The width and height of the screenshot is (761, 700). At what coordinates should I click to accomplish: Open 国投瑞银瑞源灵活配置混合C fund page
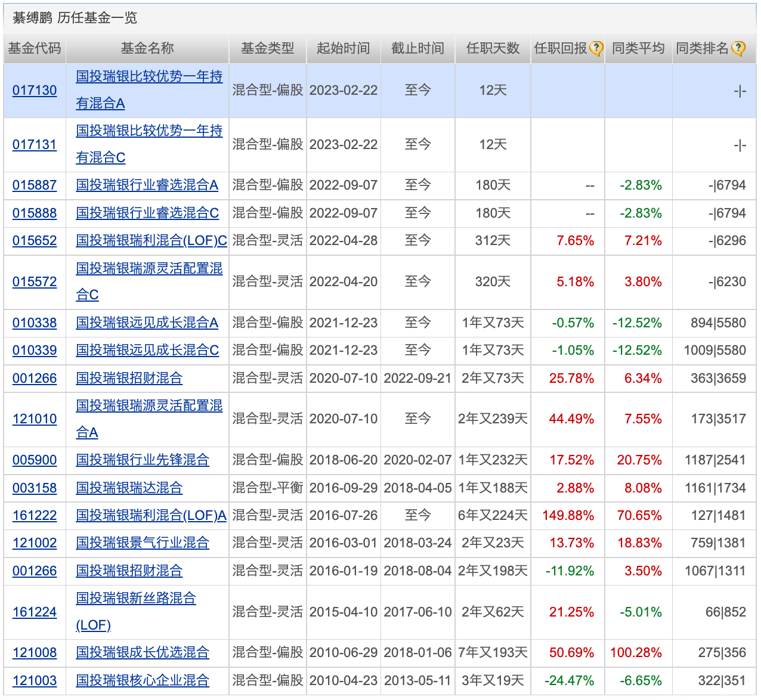[149, 281]
